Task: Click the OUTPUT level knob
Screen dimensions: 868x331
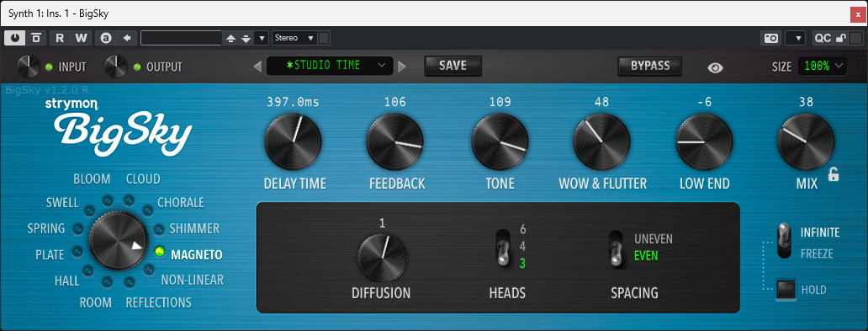Action: click(x=116, y=67)
